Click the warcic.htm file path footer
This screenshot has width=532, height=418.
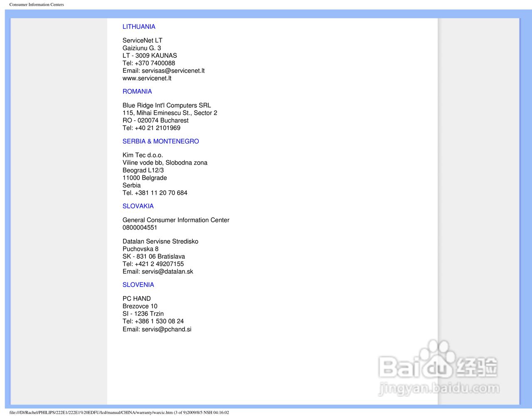pyautogui.click(x=119, y=413)
